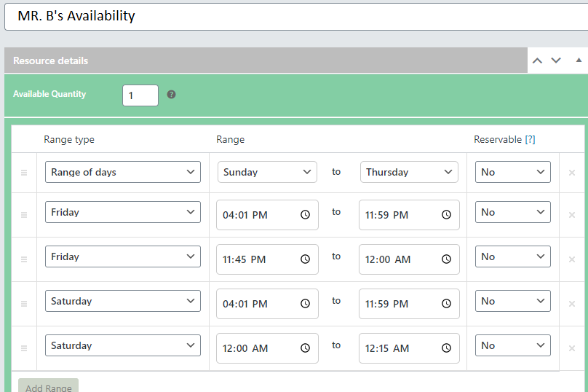Click the clock icon in Saturday 12:15 AM field
The height and width of the screenshot is (392, 588).
[447, 348]
